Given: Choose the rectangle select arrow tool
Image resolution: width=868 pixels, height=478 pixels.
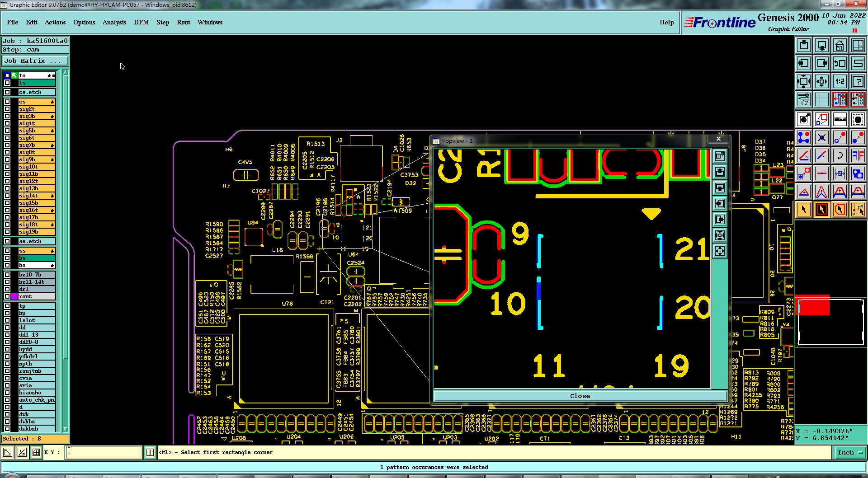Looking at the screenshot, I should 821,210.
